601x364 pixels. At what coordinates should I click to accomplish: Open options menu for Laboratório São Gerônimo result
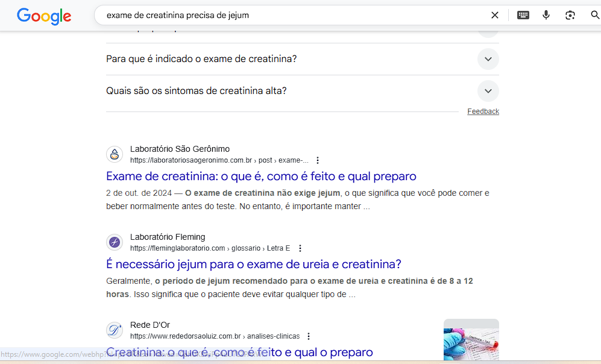(x=318, y=160)
